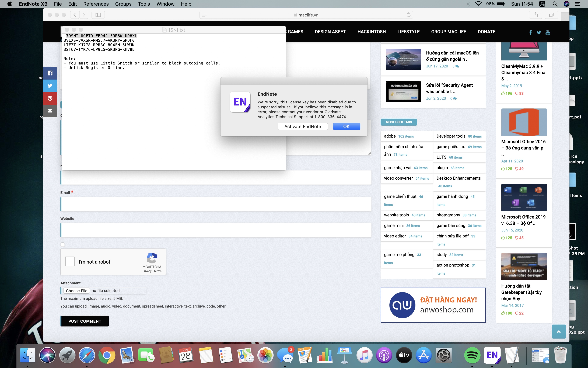The image size is (588, 368).
Task: Open EndNote from the Dock
Action: click(x=492, y=355)
